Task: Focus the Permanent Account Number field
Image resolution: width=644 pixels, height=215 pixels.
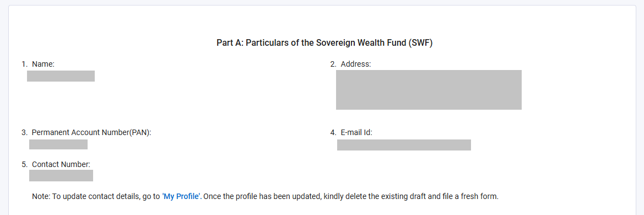Action: click(x=58, y=144)
